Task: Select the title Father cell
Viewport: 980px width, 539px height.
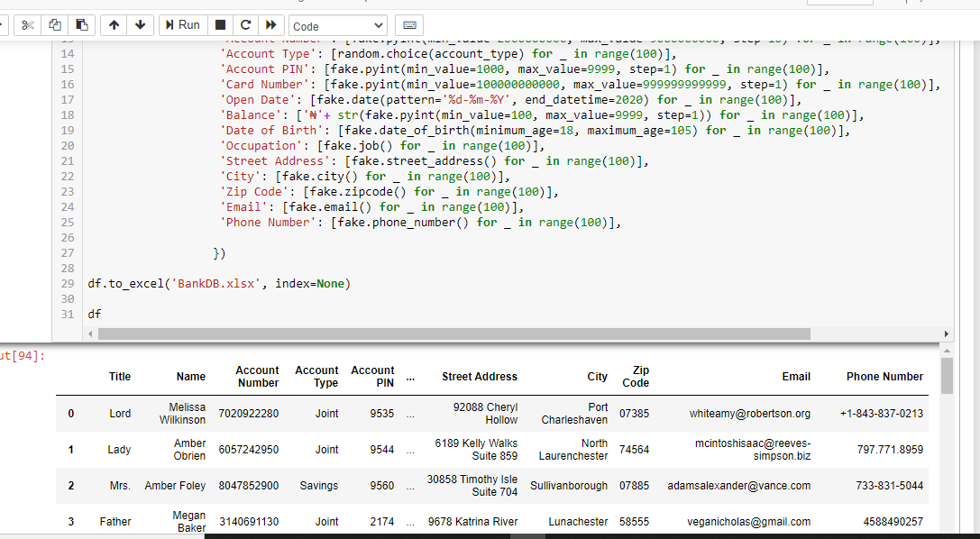Action: (x=115, y=522)
